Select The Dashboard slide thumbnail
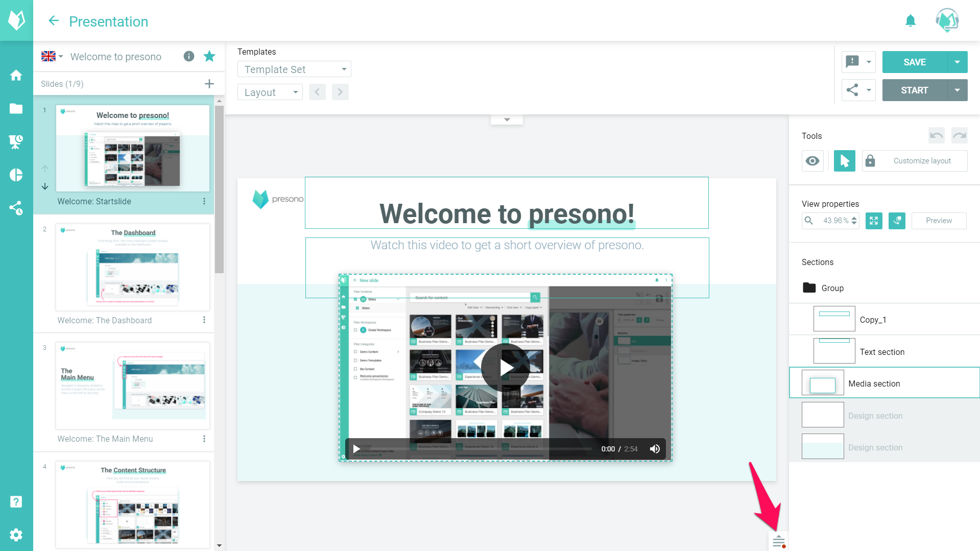Screen dimensions: 980x551 coord(133,267)
